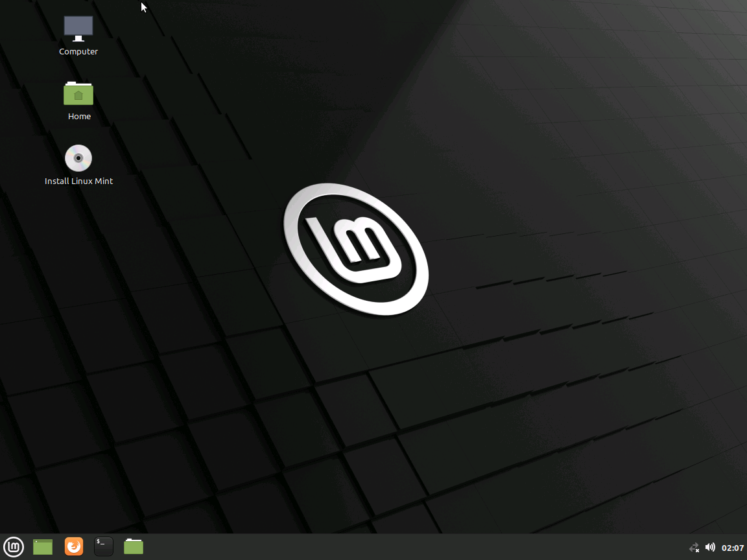This screenshot has height=560, width=747.
Task: Launch Firefox from the panel
Action: pyautogui.click(x=73, y=546)
